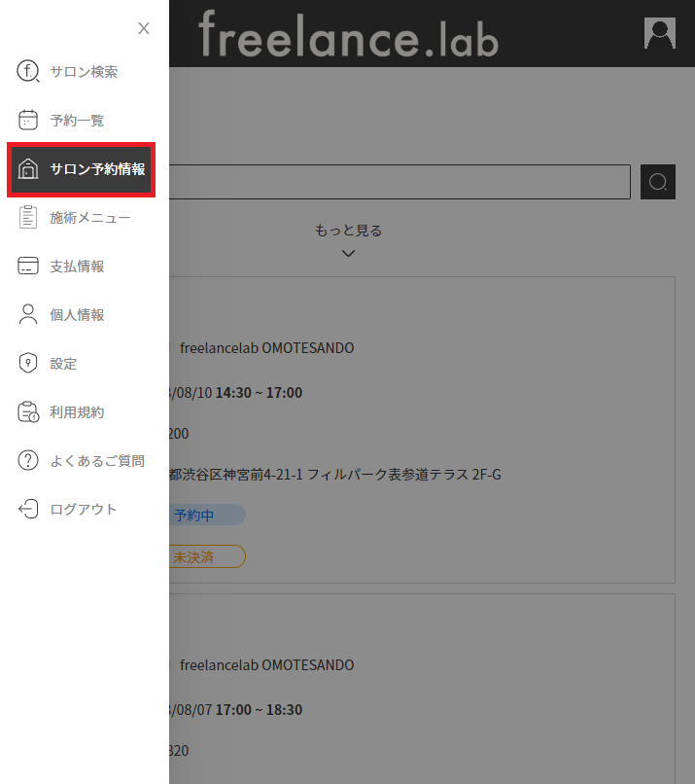Click the 未決済 payment status badge

click(205, 557)
